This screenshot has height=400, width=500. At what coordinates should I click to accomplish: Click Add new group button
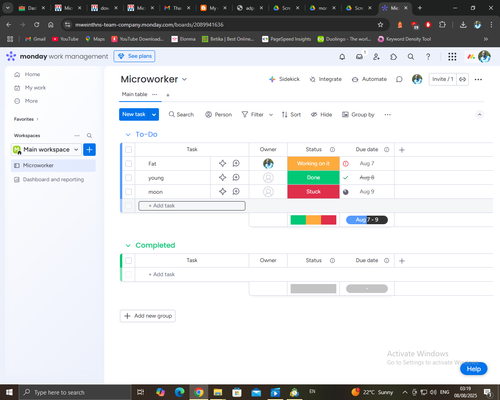(x=148, y=316)
